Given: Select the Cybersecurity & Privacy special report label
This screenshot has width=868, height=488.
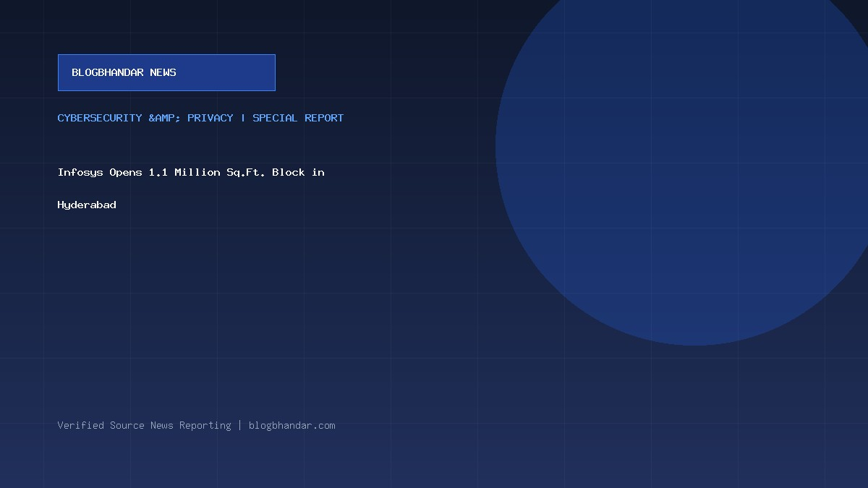Looking at the screenshot, I should (200, 118).
